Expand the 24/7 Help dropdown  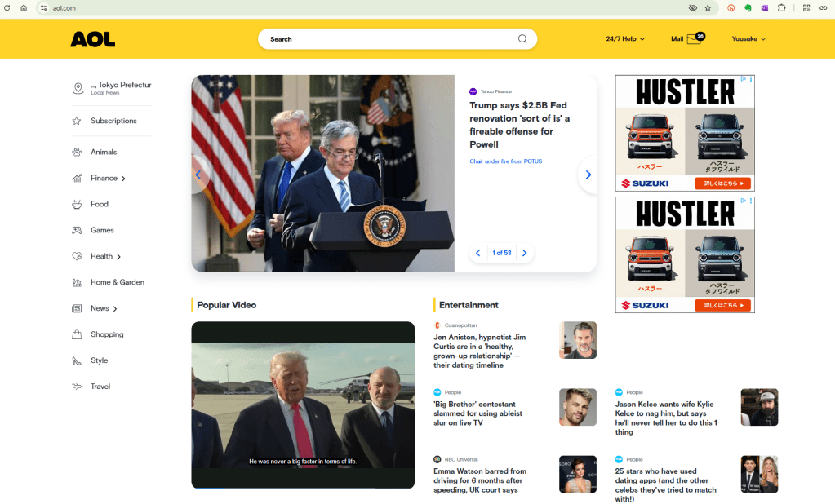pos(625,39)
